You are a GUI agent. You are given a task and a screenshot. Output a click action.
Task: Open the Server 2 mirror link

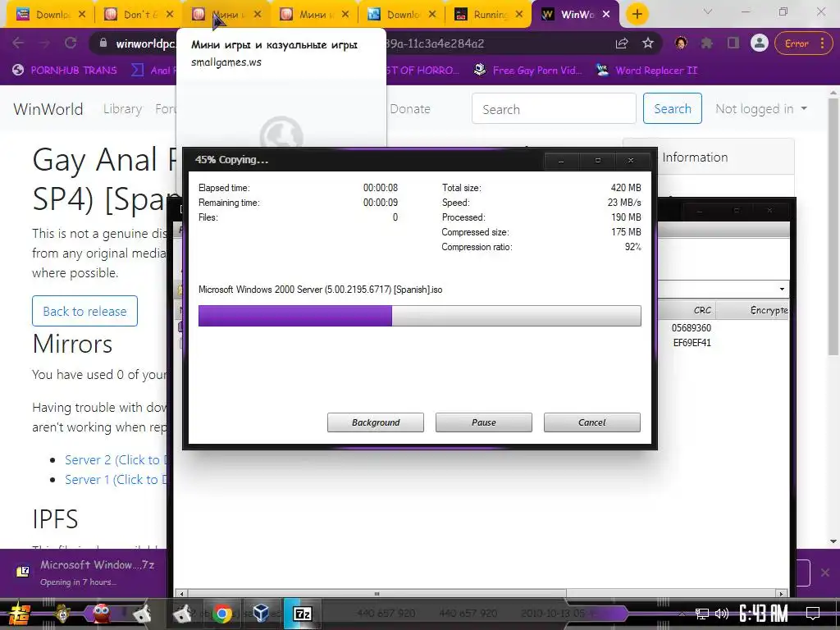116,459
